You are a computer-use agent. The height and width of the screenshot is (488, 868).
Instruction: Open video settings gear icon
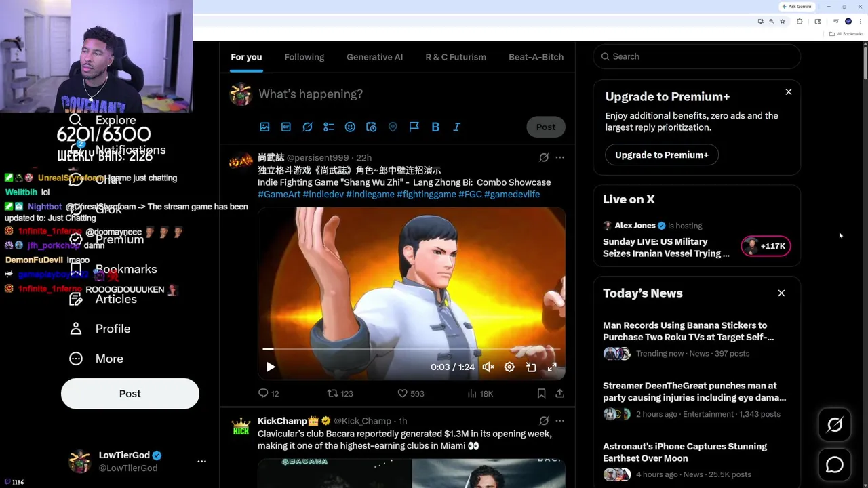point(509,367)
